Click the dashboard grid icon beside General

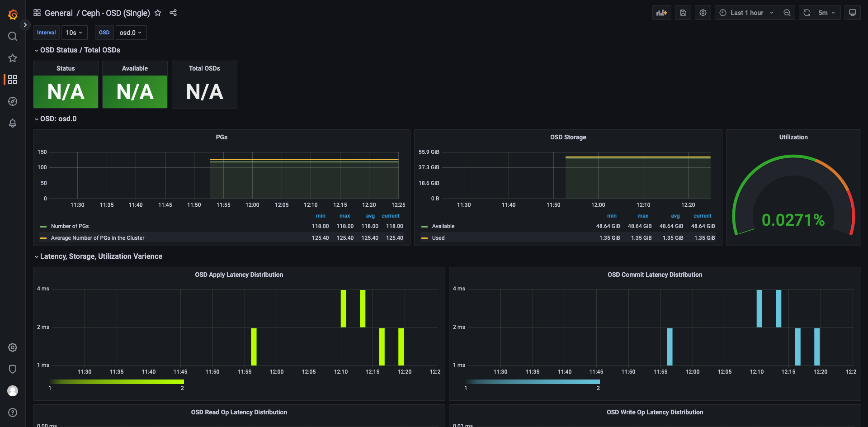tap(37, 13)
